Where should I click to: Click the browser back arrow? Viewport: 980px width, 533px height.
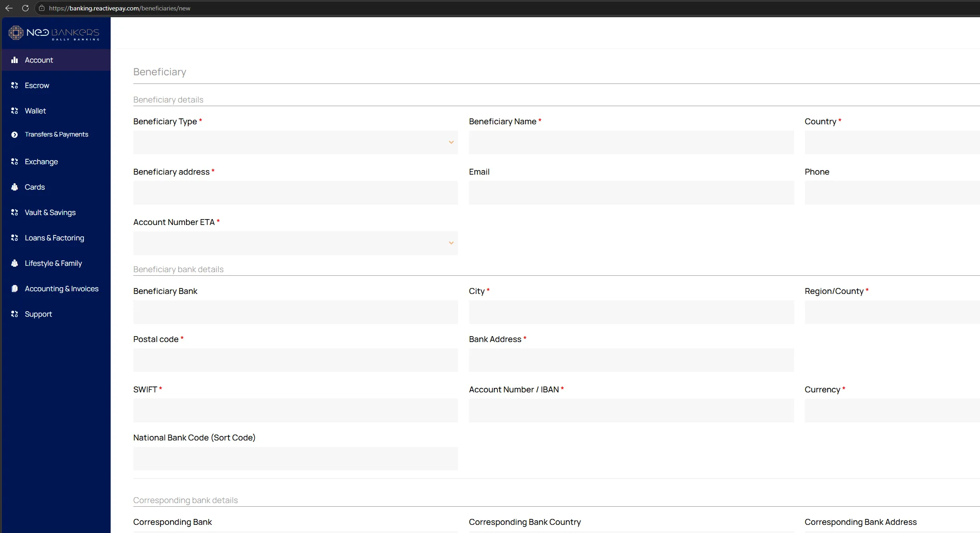click(x=9, y=8)
